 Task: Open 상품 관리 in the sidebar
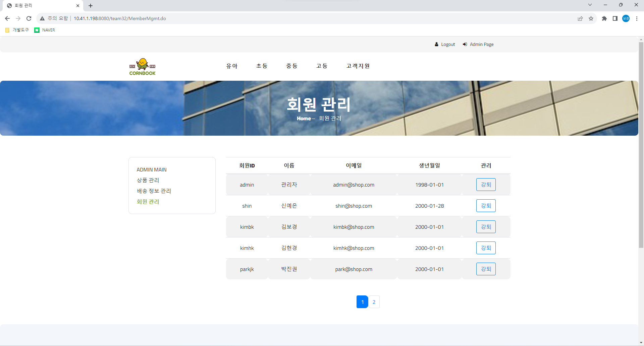tap(148, 180)
